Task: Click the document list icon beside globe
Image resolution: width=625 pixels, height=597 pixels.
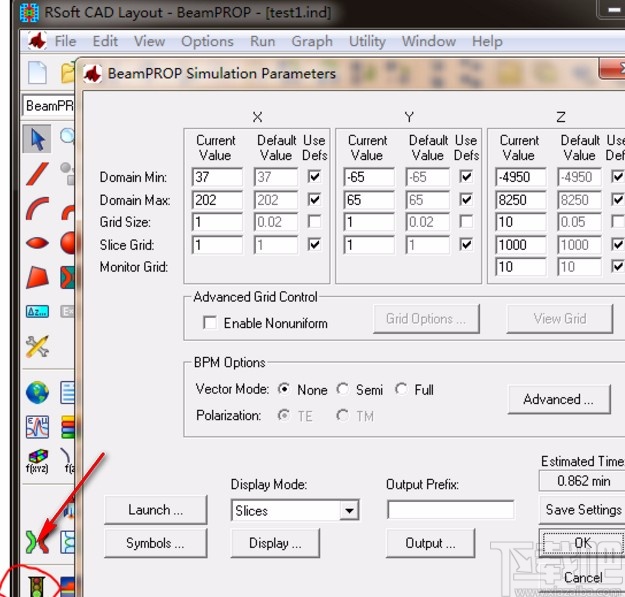Action: [67, 393]
